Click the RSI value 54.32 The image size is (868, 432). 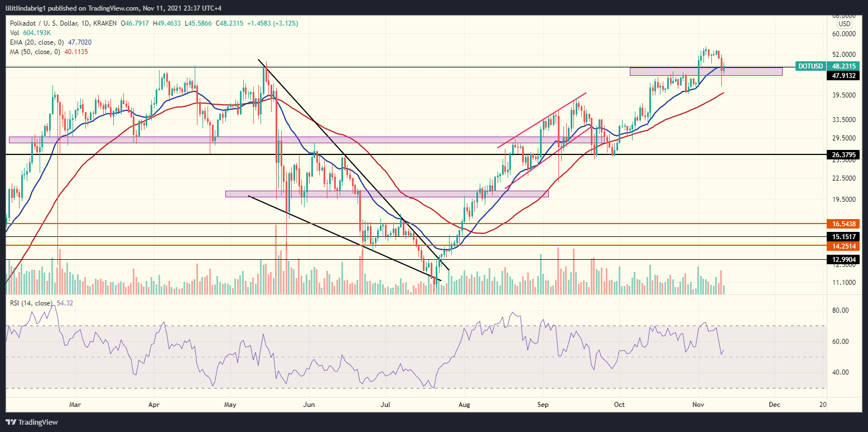64,303
